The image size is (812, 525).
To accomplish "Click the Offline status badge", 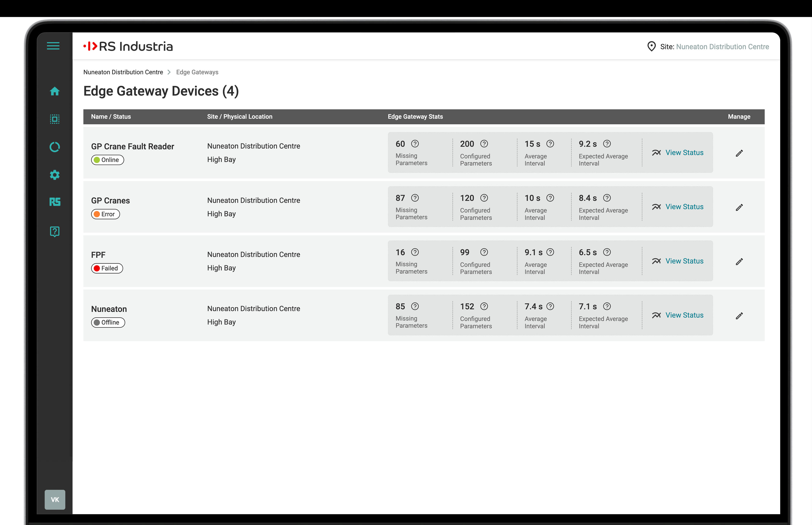I will (108, 322).
